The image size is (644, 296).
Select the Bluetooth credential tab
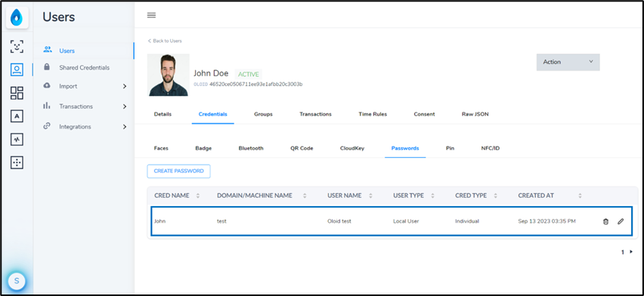point(251,148)
